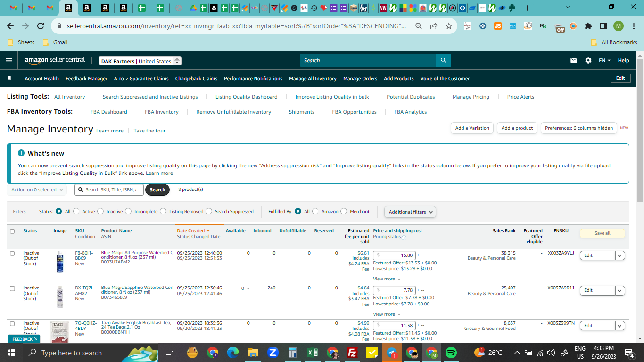Open the Windows Start menu
Screen dimensions: 644x362
tap(11, 353)
